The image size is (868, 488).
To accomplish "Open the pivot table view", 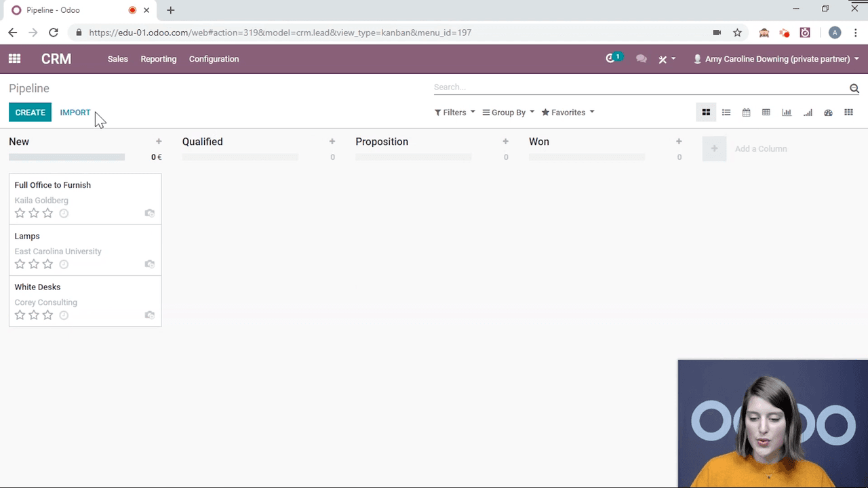I will click(x=766, y=113).
